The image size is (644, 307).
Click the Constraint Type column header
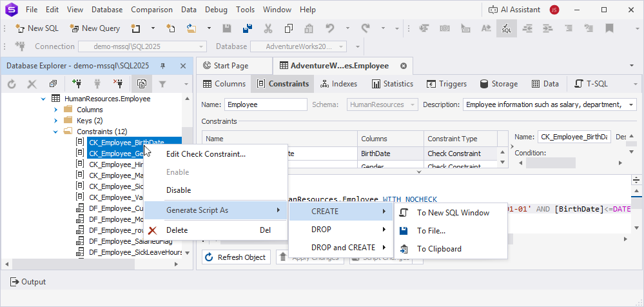pyautogui.click(x=460, y=139)
